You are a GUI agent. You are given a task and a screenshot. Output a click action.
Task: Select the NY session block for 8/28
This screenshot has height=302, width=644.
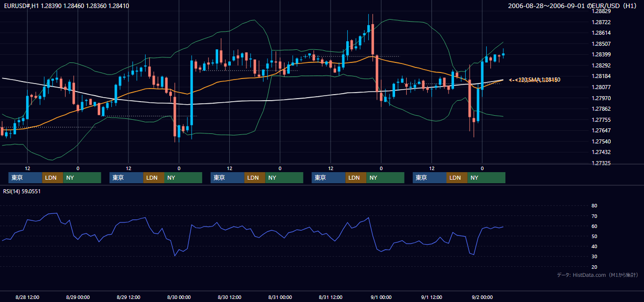(x=82, y=178)
